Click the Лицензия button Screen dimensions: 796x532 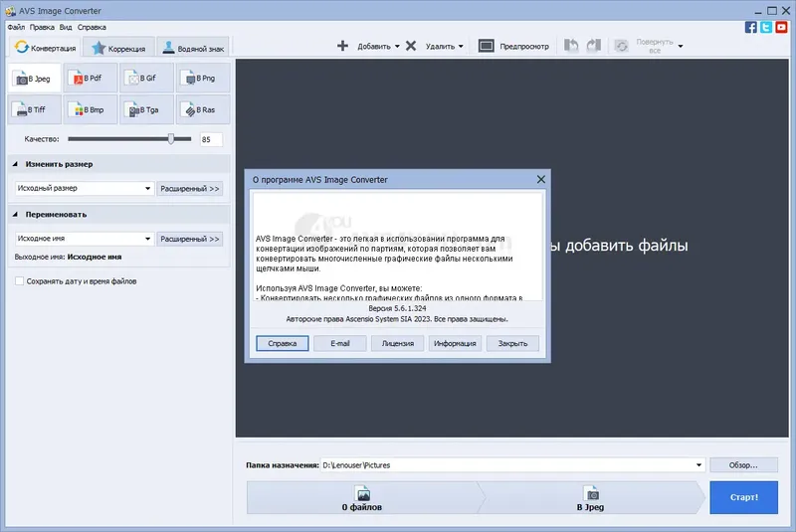397,343
